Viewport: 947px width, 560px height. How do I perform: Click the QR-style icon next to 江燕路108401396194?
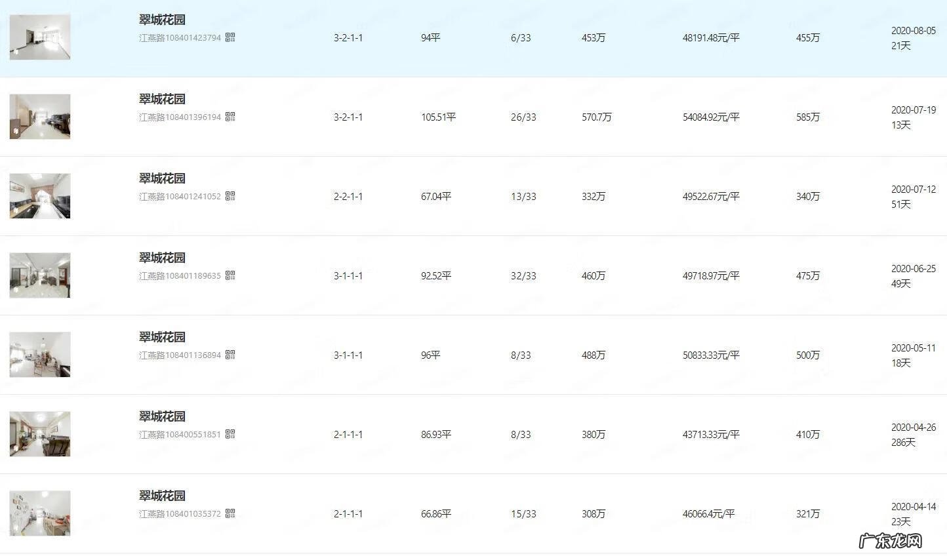coord(230,117)
